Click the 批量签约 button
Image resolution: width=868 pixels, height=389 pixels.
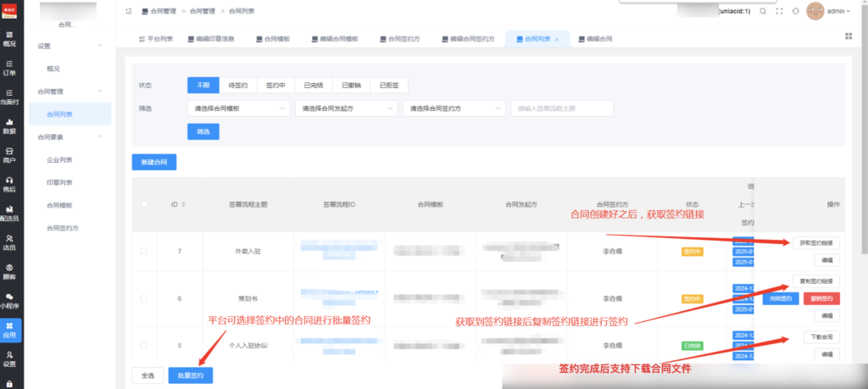[x=191, y=375]
